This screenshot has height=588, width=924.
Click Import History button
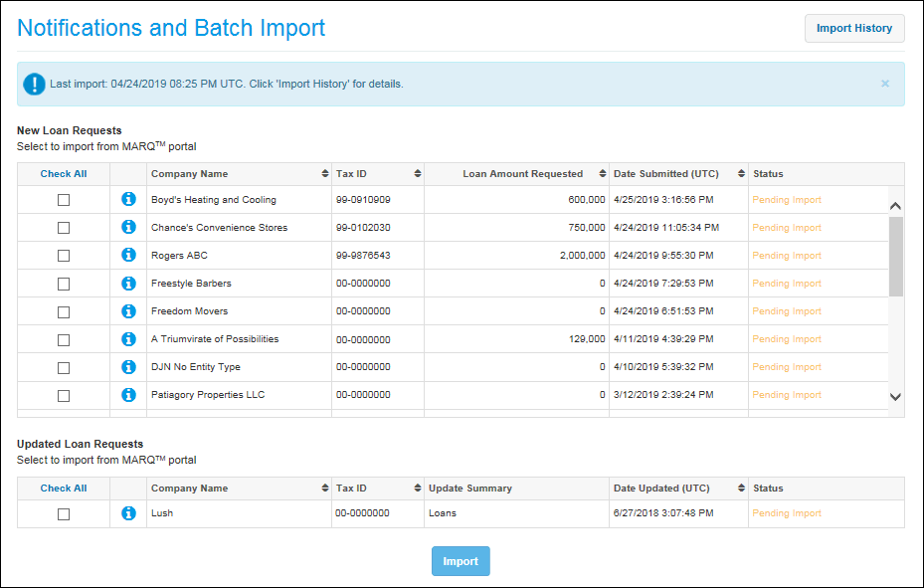click(x=854, y=28)
